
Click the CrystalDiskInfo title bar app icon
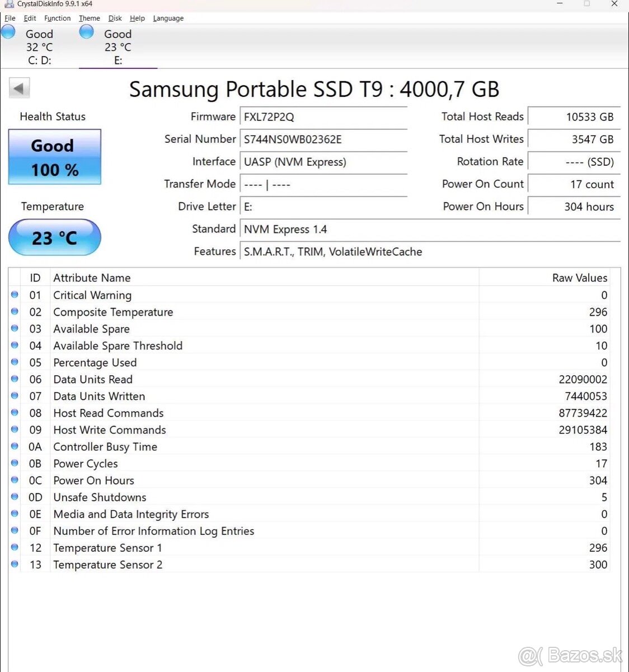click(x=9, y=4)
